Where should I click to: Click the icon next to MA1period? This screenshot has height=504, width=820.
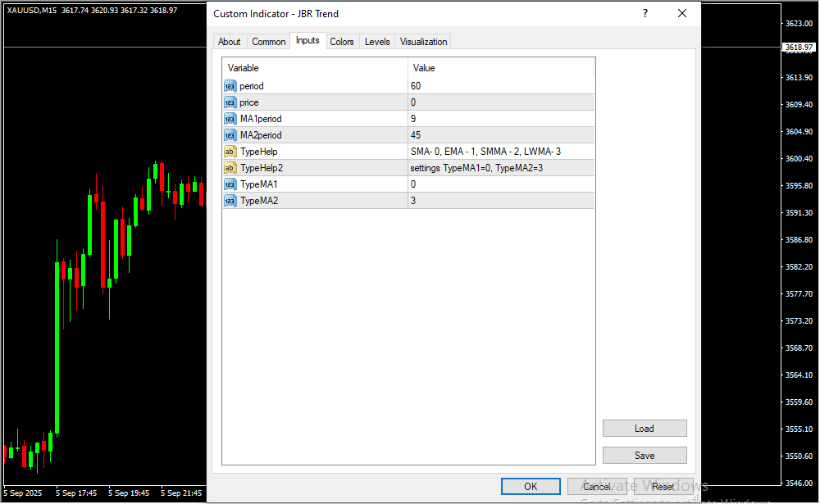coord(230,119)
